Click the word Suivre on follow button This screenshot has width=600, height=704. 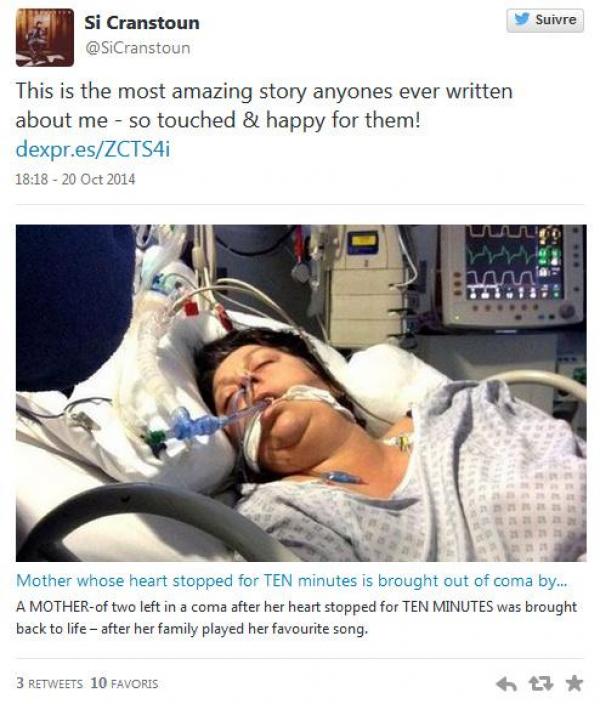click(x=556, y=20)
